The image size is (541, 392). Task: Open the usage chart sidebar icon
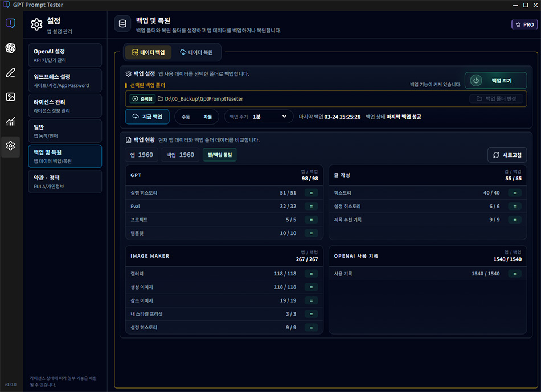pos(10,122)
